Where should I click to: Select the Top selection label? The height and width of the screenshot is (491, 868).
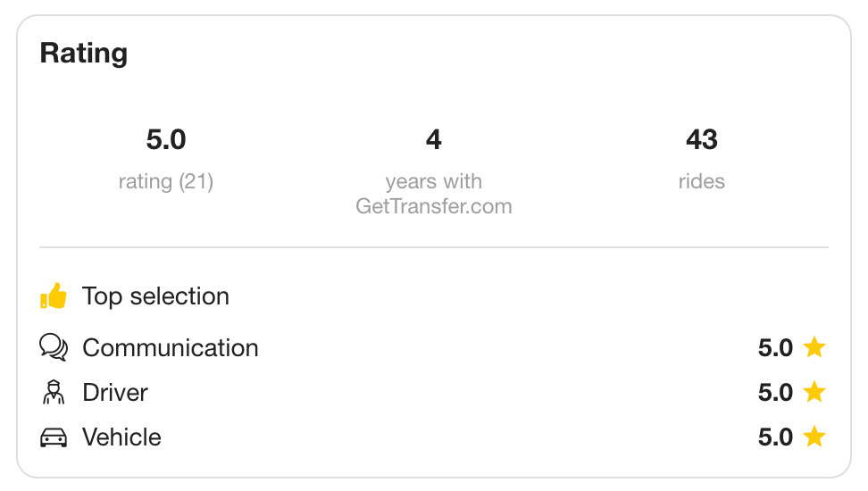[x=155, y=296]
